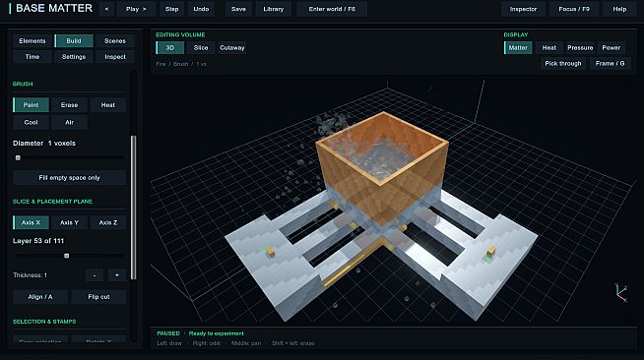Open the Time tab

click(x=32, y=57)
